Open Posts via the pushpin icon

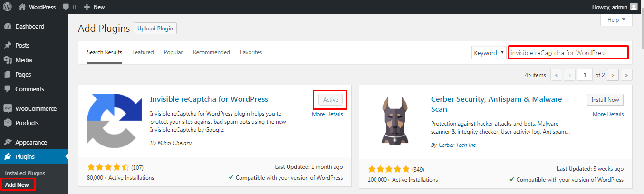point(8,46)
